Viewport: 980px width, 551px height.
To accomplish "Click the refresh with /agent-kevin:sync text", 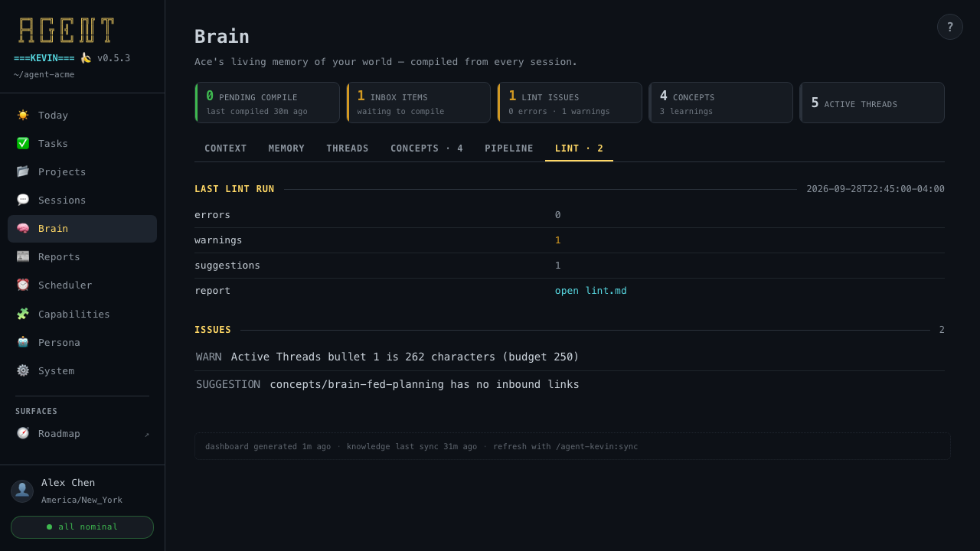I will tap(565, 447).
